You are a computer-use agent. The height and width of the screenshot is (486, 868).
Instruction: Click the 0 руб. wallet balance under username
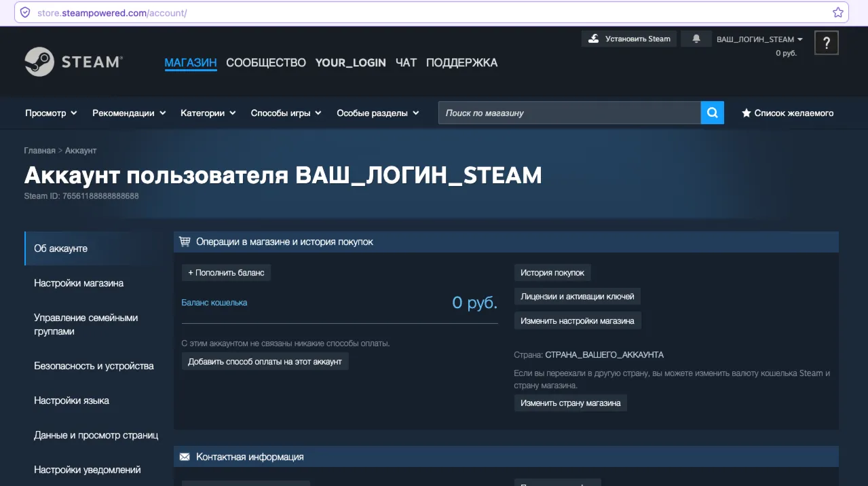point(786,53)
